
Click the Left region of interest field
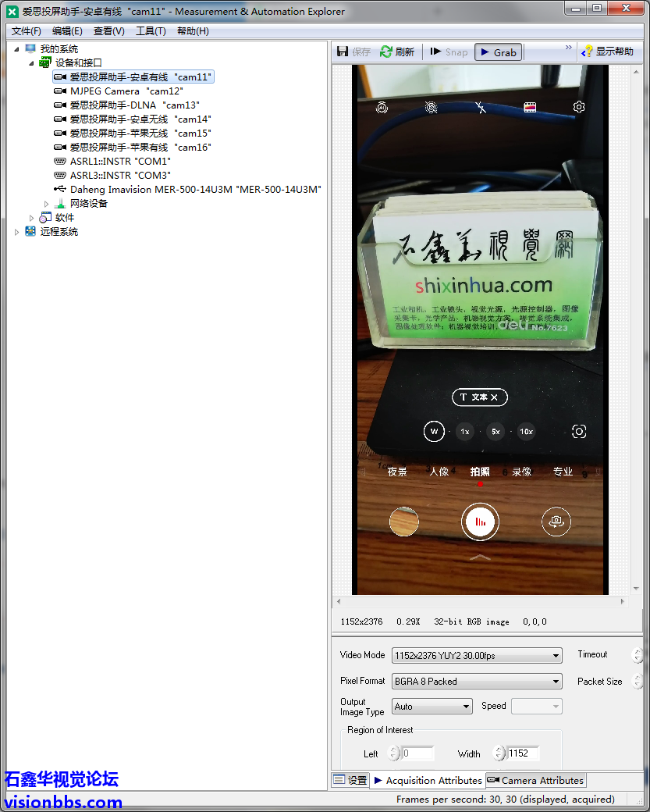click(418, 753)
